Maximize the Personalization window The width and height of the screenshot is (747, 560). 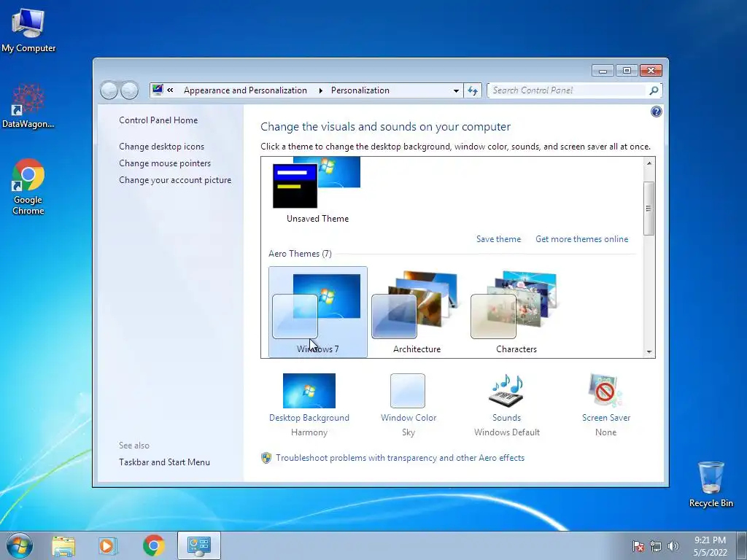tap(627, 71)
